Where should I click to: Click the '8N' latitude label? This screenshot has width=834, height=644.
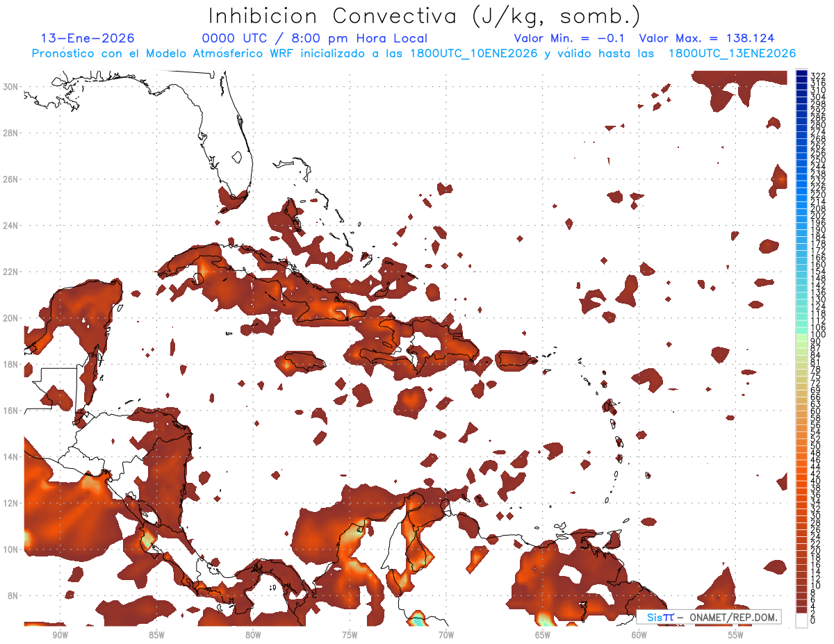click(14, 595)
